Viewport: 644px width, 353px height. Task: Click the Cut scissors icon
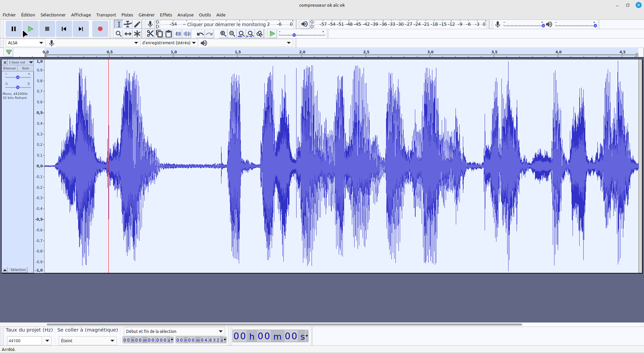pyautogui.click(x=150, y=34)
